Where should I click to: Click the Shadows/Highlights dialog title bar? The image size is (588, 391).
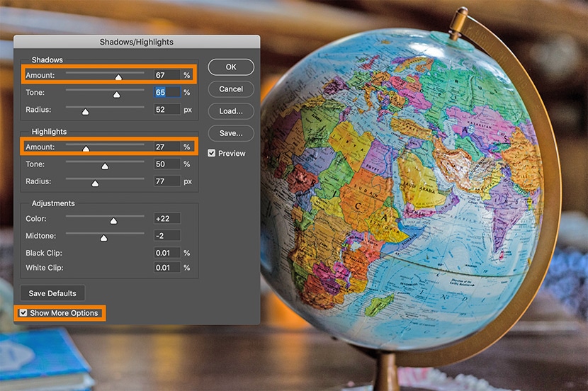click(137, 42)
